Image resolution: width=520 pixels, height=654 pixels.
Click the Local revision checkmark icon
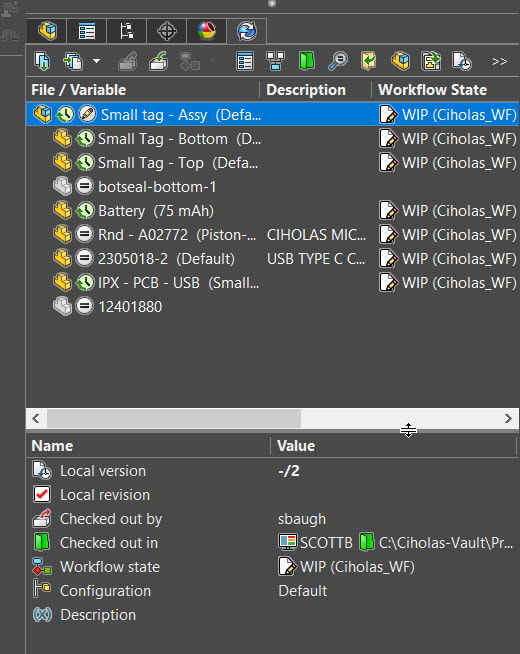[x=42, y=495]
